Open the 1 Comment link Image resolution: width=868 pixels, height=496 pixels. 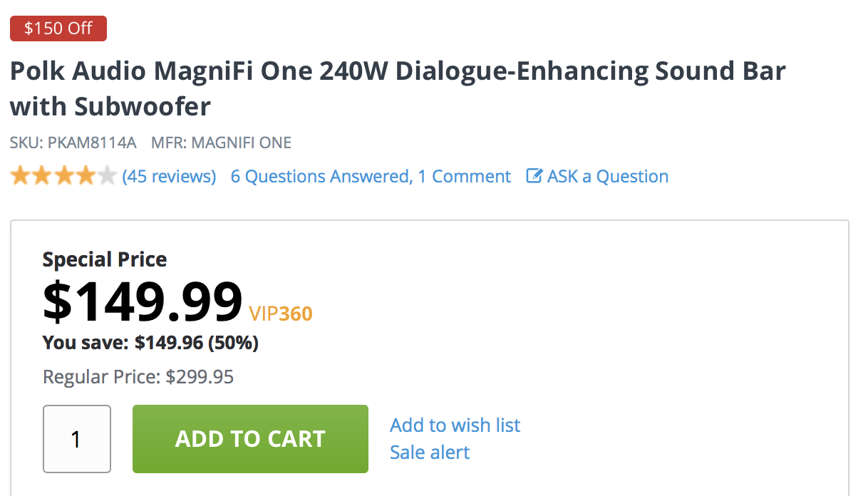[465, 176]
